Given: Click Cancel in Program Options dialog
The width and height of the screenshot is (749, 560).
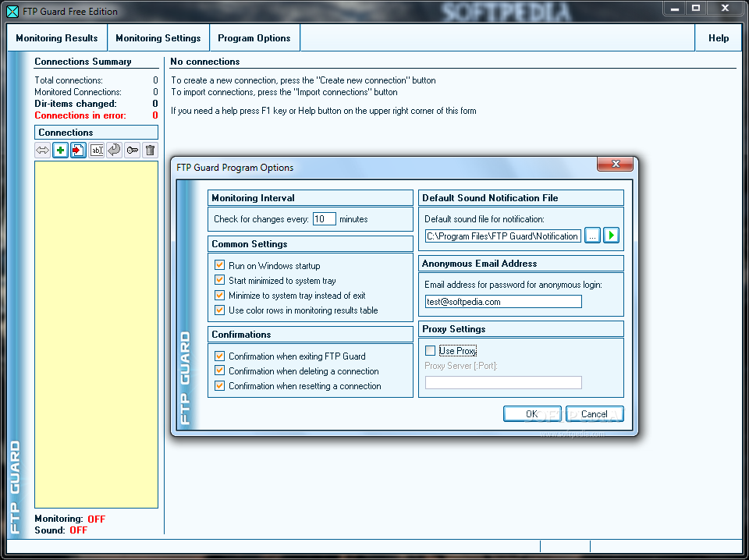Looking at the screenshot, I should pyautogui.click(x=595, y=414).
